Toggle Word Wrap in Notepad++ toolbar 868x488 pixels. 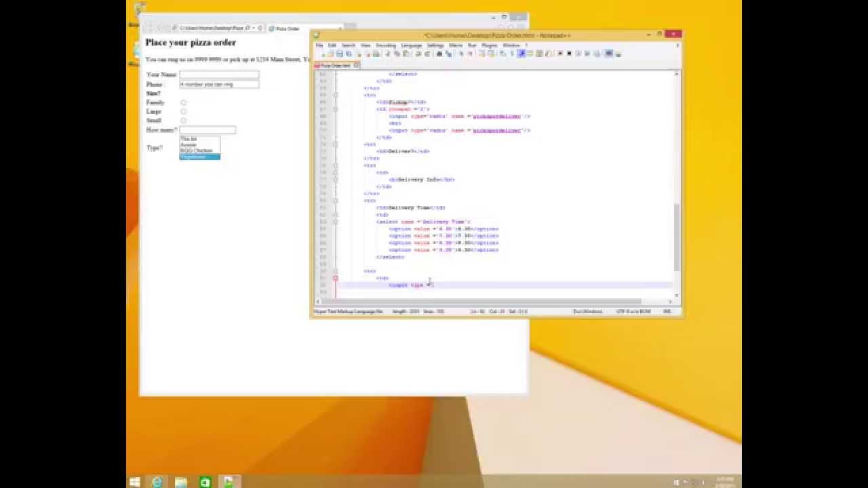502,54
